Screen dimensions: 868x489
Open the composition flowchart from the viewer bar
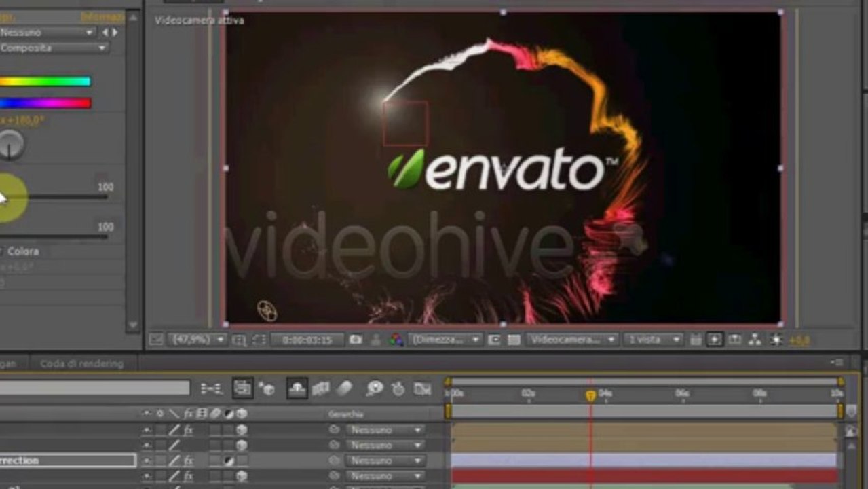pos(755,340)
